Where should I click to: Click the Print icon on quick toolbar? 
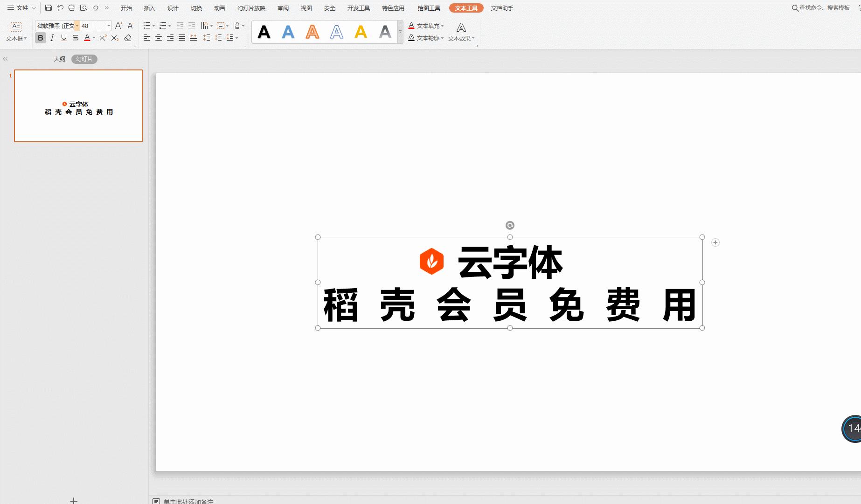tap(71, 8)
